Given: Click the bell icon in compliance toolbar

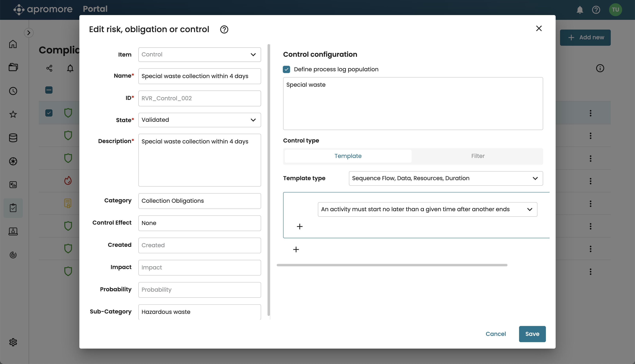Looking at the screenshot, I should (x=70, y=68).
